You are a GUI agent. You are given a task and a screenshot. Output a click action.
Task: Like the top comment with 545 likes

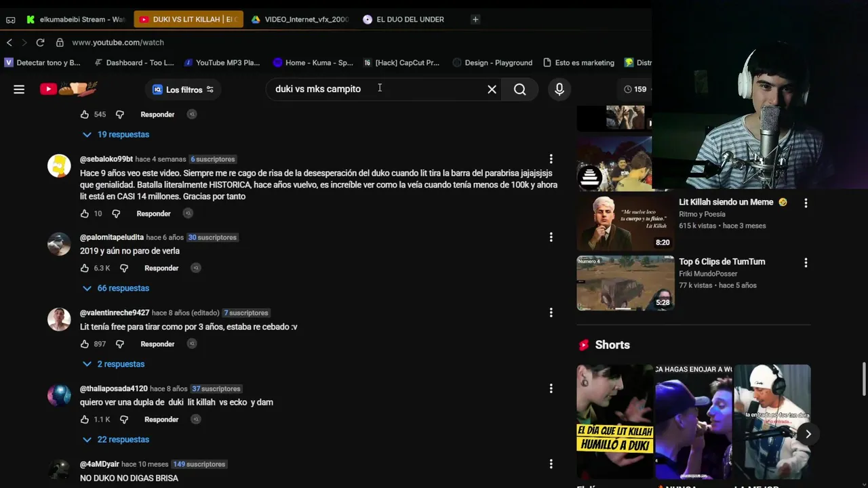(85, 115)
